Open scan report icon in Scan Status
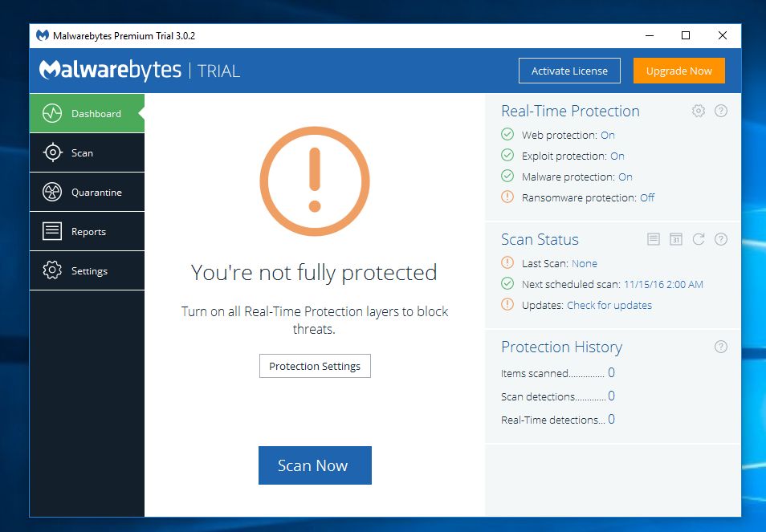This screenshot has height=532, width=766. [654, 239]
